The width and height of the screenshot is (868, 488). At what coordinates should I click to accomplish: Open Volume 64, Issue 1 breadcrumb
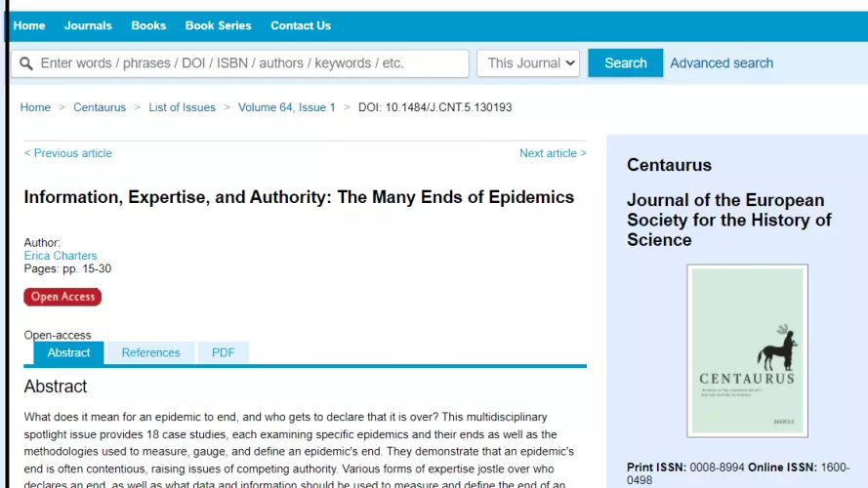tap(287, 107)
